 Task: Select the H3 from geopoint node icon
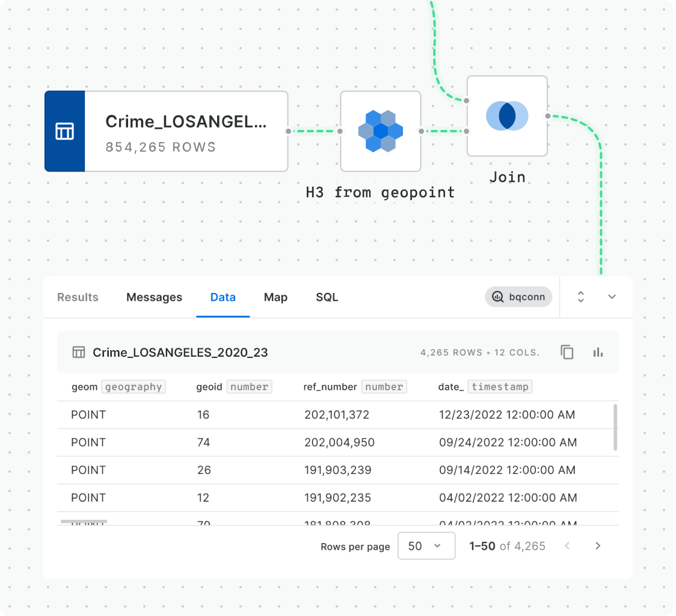coord(381,130)
